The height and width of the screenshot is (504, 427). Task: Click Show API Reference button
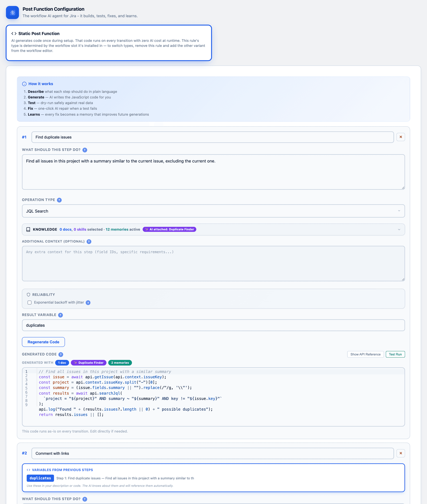pyautogui.click(x=365, y=354)
